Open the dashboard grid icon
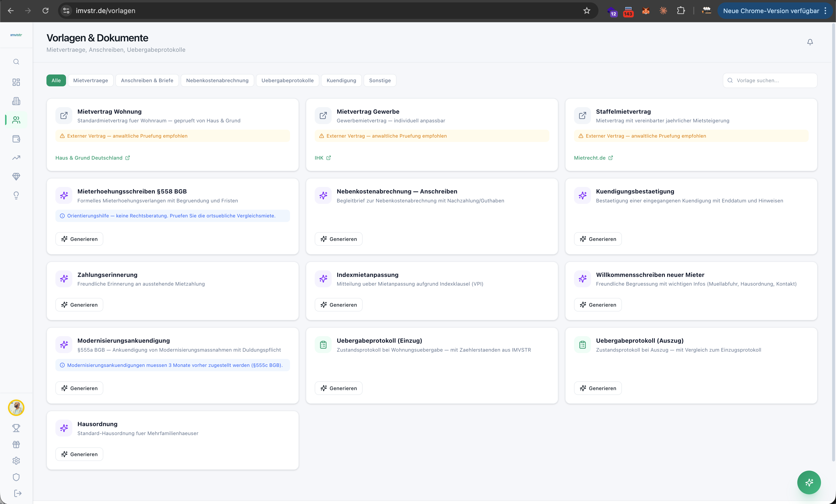The image size is (836, 504). [x=16, y=82]
